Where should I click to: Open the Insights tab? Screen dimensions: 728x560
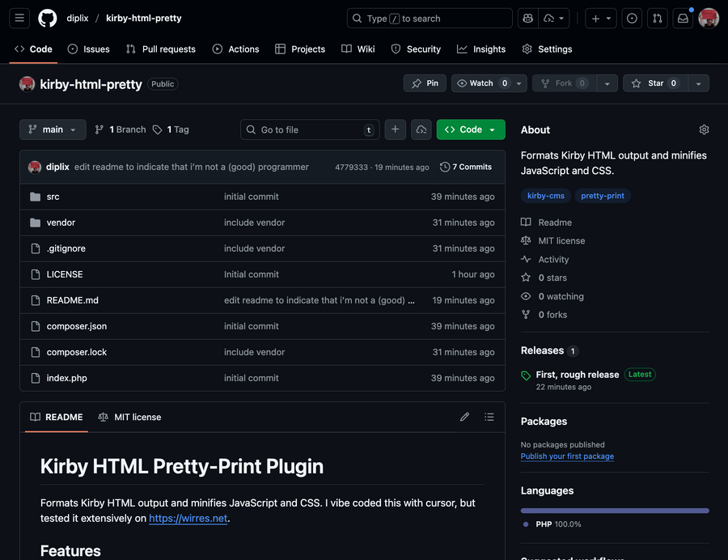[x=481, y=49]
